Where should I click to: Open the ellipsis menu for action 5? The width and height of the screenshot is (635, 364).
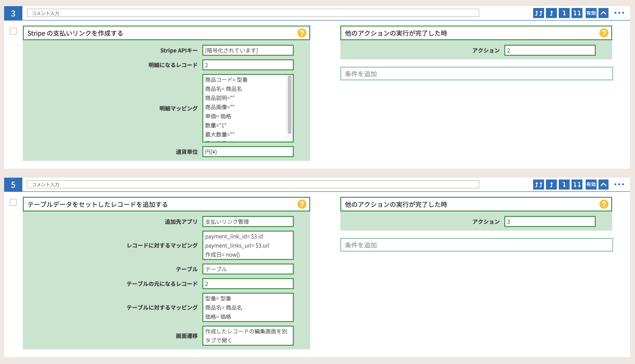(619, 185)
